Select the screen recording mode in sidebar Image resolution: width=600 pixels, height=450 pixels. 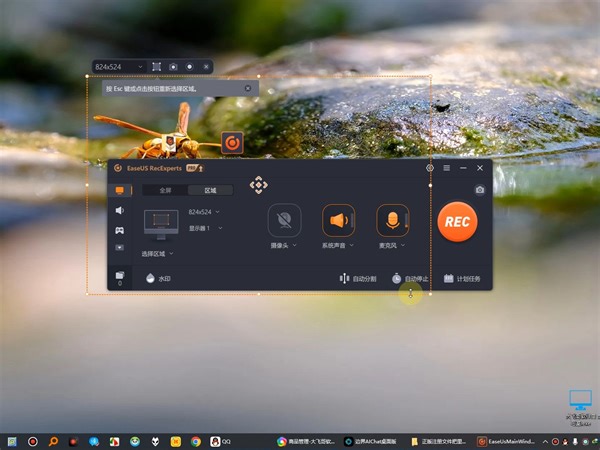click(x=120, y=190)
